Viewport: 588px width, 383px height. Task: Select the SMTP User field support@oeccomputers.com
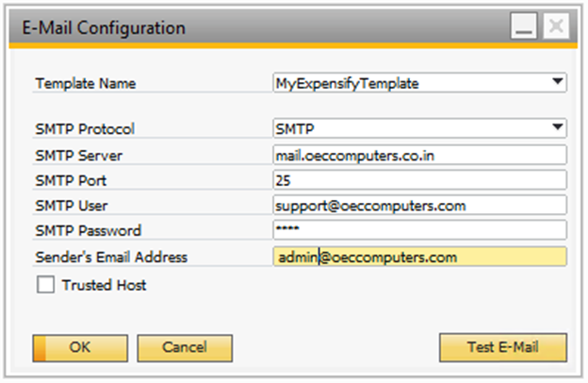pos(418,205)
